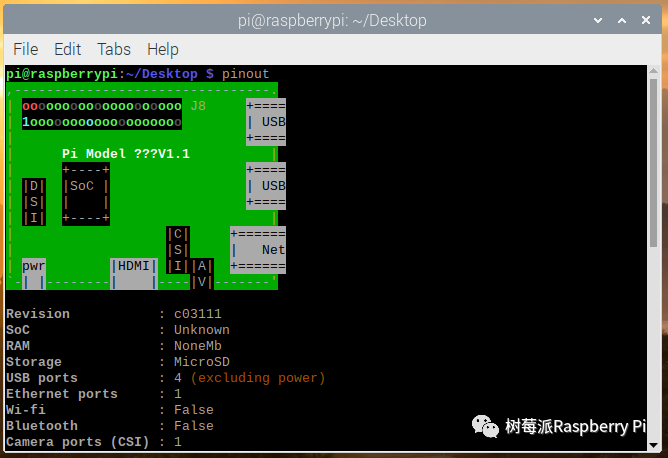Click the typed pinout command
Image resolution: width=668 pixels, height=458 pixels.
[245, 74]
